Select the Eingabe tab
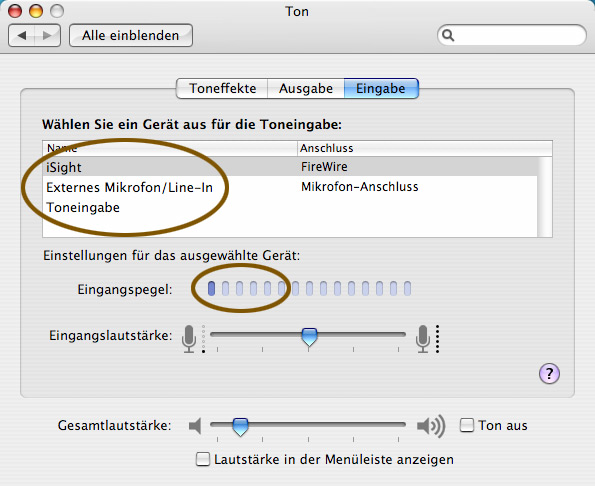Image resolution: width=595 pixels, height=486 pixels. pyautogui.click(x=381, y=88)
